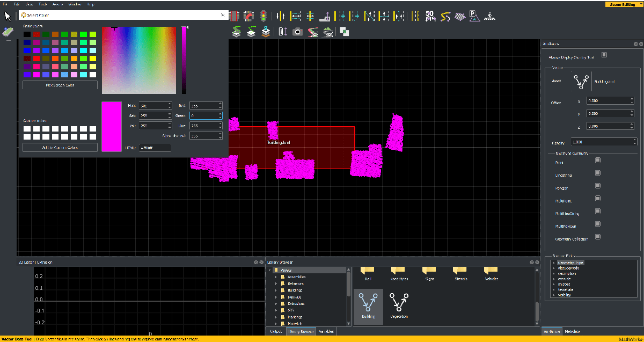This screenshot has width=644, height=342.
Task: Select the GIS map pin layers tool
Action: pos(266,32)
